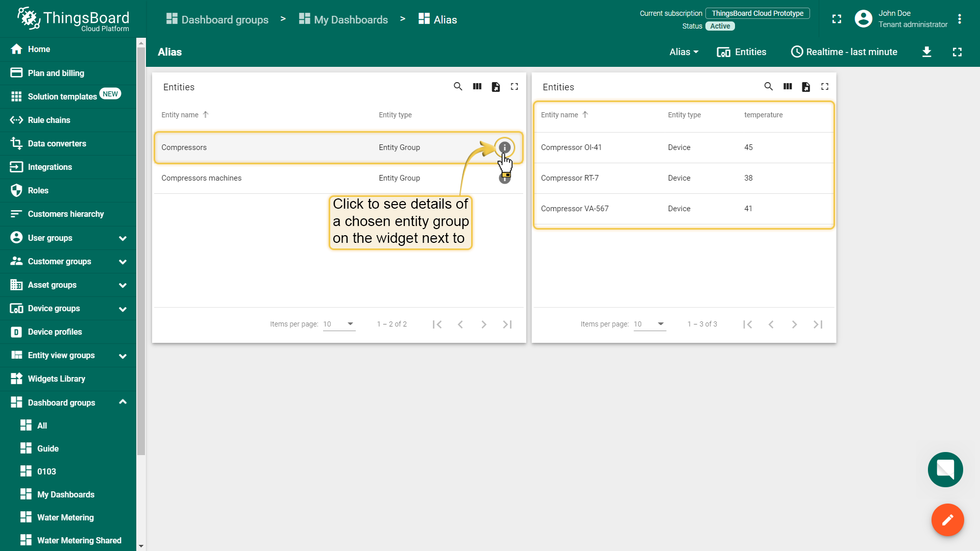Screen dimensions: 980x551
Task: Go to last page in right widget
Action: coord(818,324)
